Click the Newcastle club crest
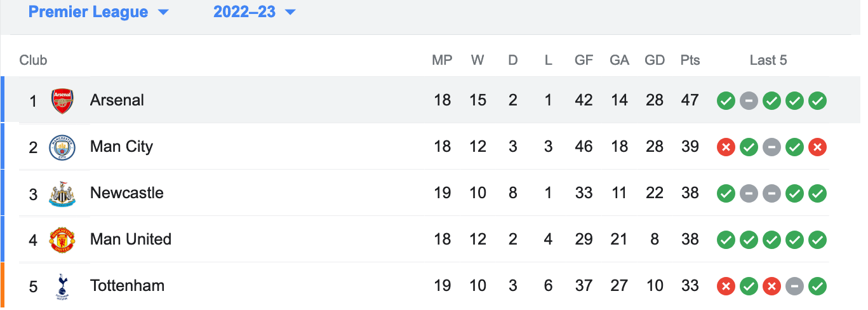This screenshot has height=310, width=868. coord(62,193)
